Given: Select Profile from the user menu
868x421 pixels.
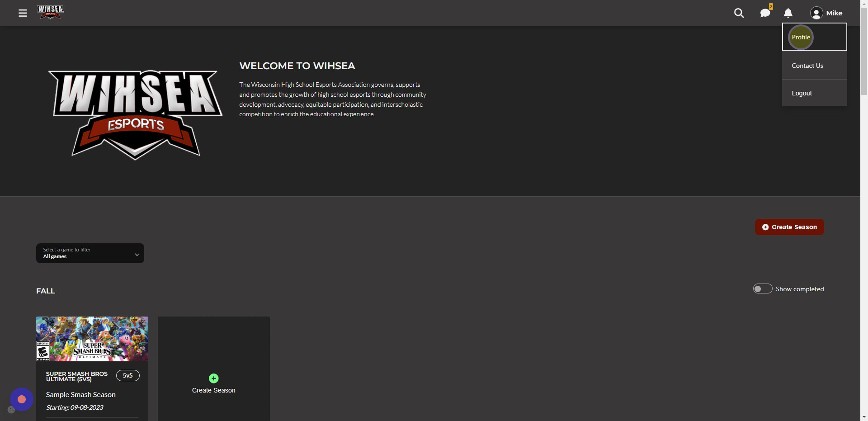Looking at the screenshot, I should (x=814, y=37).
